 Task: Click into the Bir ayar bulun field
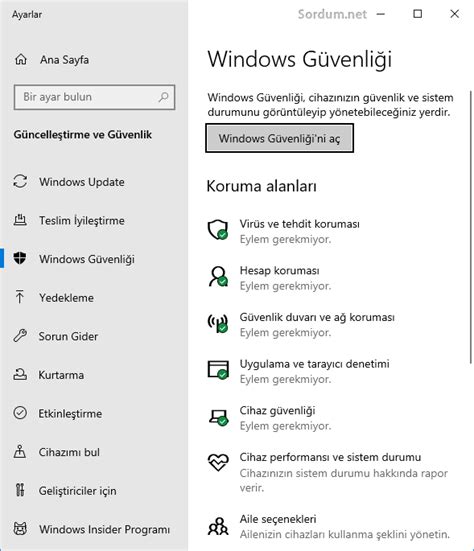[94, 97]
